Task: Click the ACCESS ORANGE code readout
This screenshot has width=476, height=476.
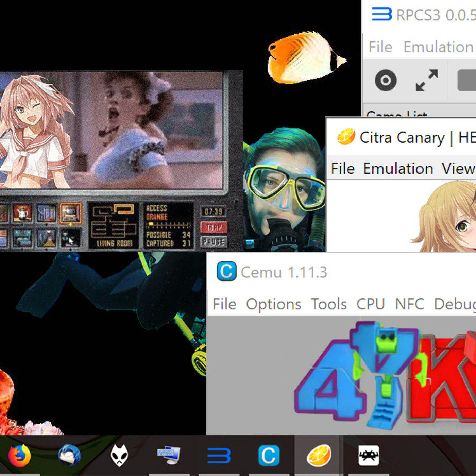Action: pyautogui.click(x=157, y=212)
